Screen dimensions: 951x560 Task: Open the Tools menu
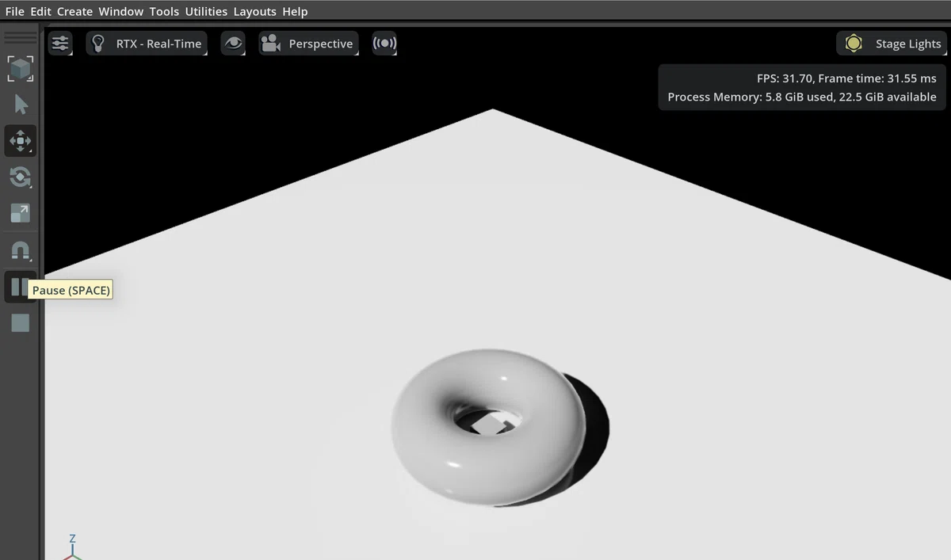164,11
